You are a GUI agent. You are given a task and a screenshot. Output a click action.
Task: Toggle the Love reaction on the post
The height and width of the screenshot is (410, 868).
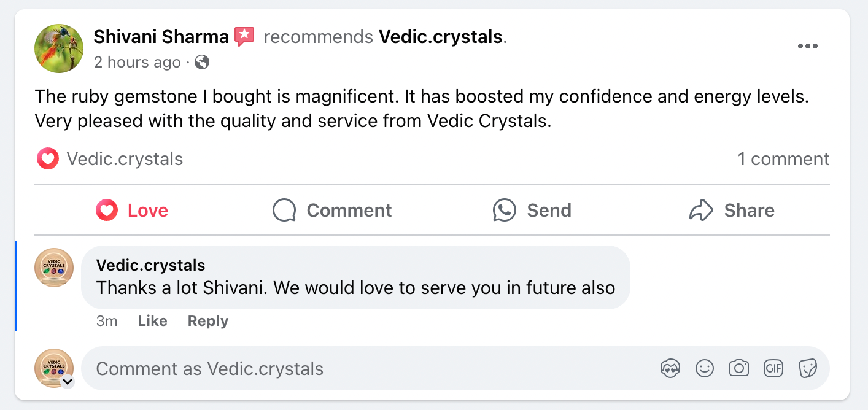tap(132, 211)
